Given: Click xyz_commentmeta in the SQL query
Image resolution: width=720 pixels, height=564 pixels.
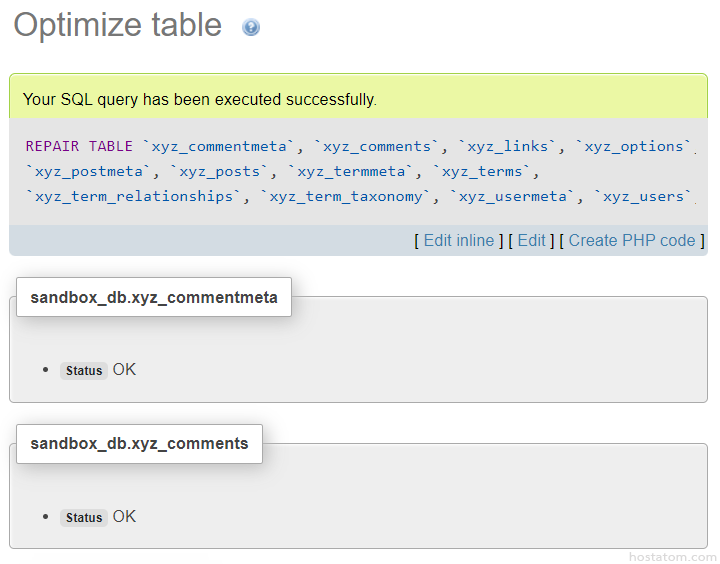Looking at the screenshot, I should tap(219, 146).
